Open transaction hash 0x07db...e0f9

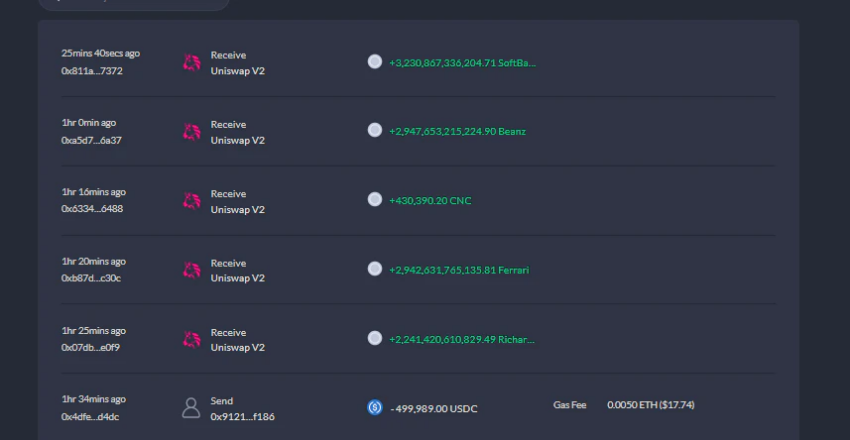pyautogui.click(x=91, y=347)
